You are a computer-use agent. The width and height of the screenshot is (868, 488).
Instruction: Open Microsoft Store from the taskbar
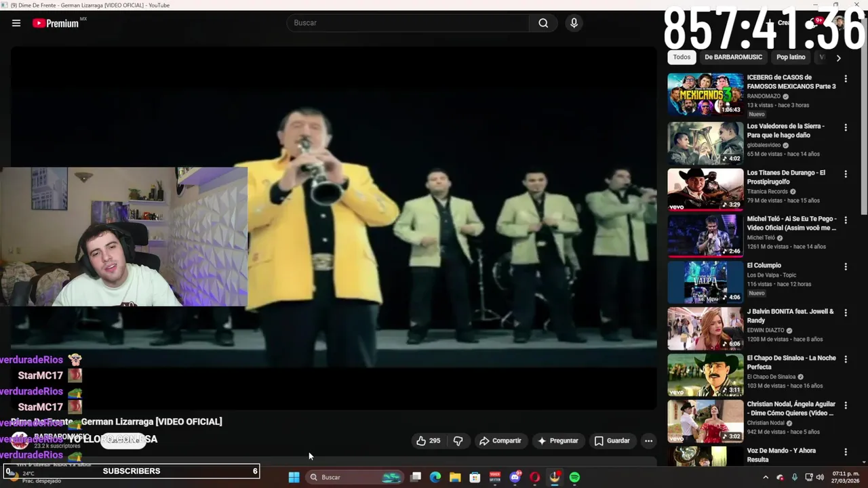pos(475,477)
